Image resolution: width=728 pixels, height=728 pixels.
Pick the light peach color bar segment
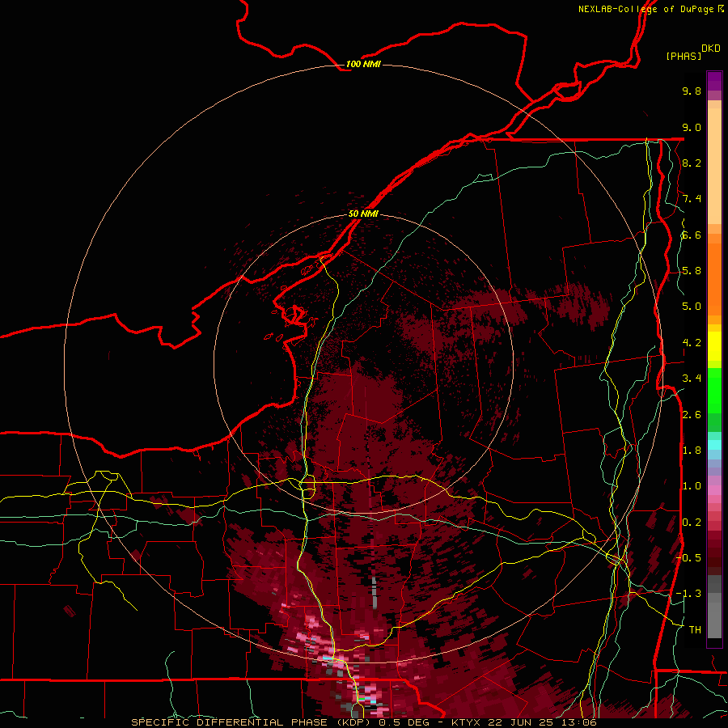(714, 167)
